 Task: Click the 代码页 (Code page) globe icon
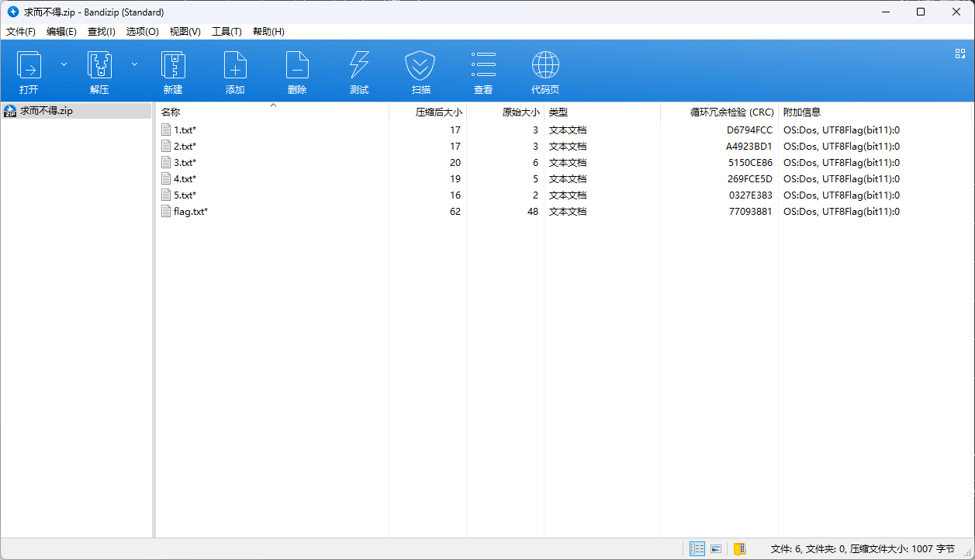pyautogui.click(x=545, y=66)
